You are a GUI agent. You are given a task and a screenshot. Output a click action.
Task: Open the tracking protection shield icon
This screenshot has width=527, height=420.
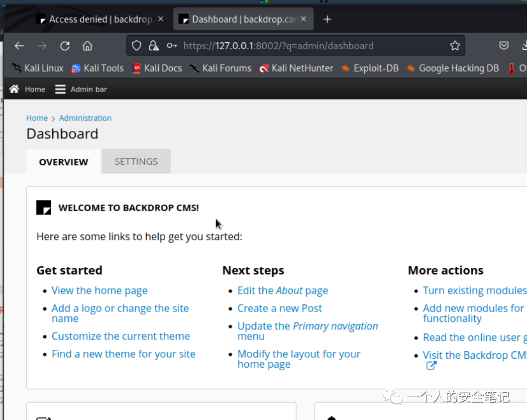[136, 45]
